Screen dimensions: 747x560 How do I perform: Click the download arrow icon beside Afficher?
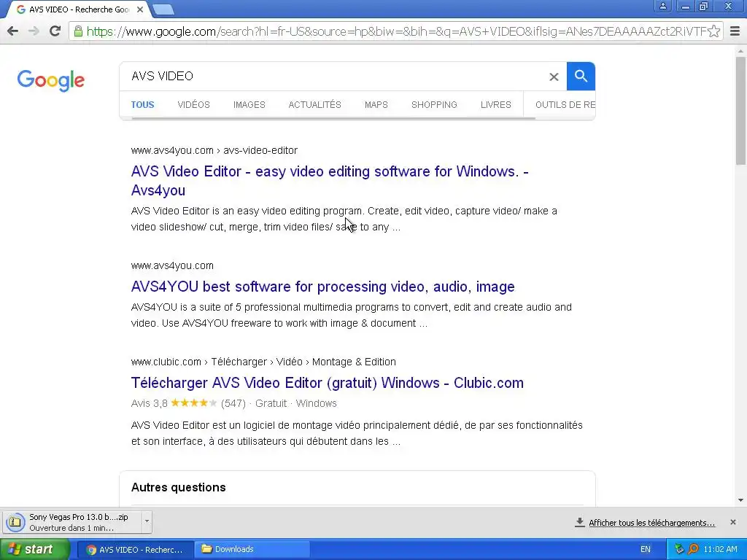(x=579, y=522)
